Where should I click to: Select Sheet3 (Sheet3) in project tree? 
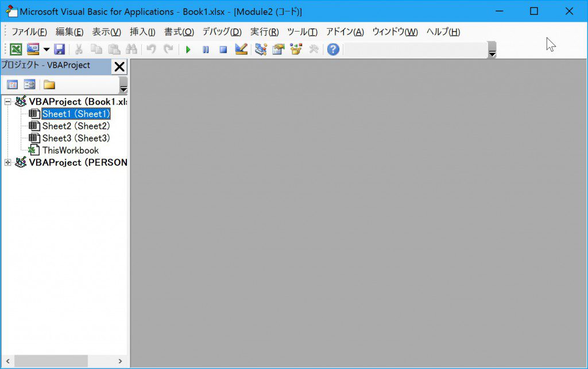coord(76,138)
